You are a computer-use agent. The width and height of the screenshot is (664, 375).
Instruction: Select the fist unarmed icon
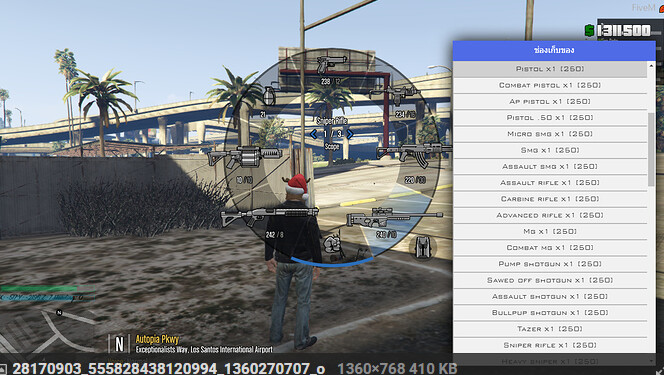[x=332, y=245]
